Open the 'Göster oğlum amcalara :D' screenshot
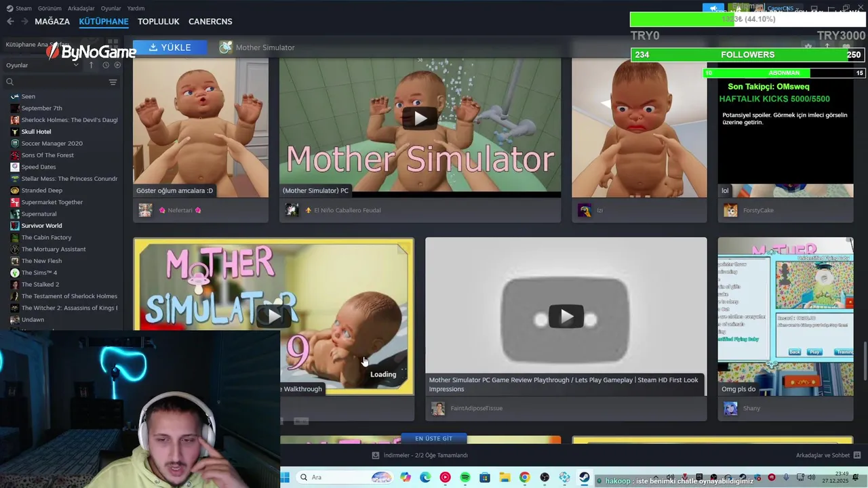Image resolution: width=868 pixels, height=488 pixels. (x=201, y=127)
